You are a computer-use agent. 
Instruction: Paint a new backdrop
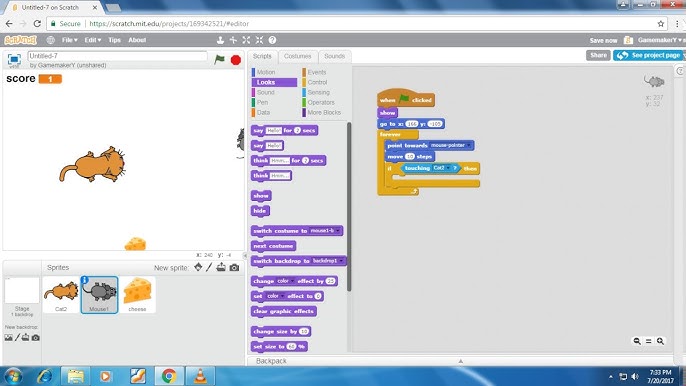click(18, 337)
